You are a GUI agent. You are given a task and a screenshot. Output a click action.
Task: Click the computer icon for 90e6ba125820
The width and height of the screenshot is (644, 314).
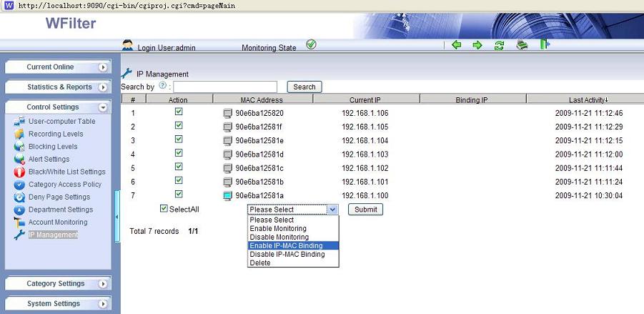click(228, 114)
